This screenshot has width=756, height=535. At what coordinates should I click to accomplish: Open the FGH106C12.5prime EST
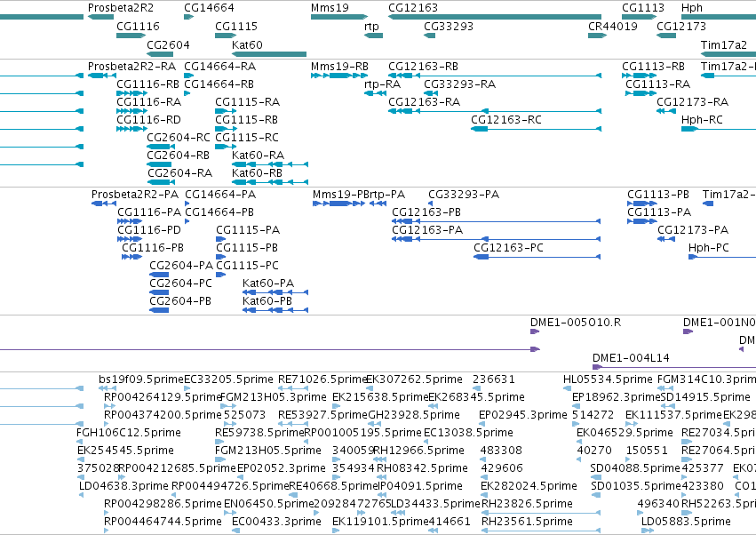tap(80, 442)
